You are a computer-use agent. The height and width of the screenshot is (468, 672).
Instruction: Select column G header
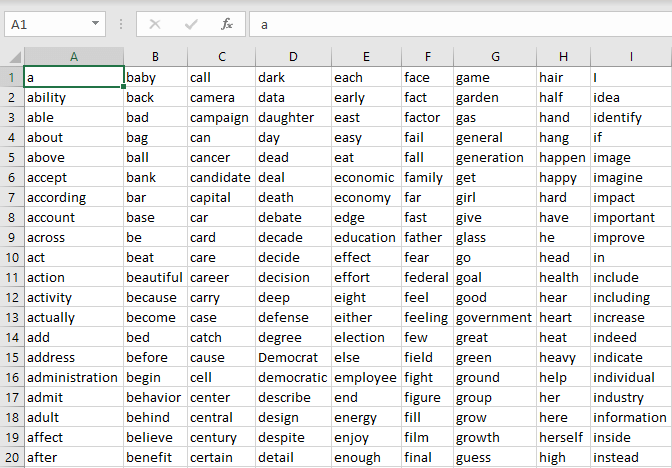point(495,57)
